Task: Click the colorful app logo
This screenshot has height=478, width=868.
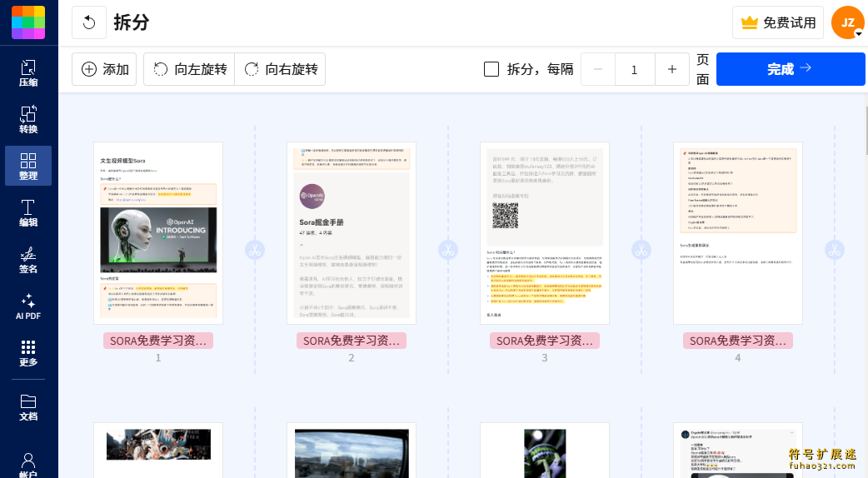Action: point(28,22)
